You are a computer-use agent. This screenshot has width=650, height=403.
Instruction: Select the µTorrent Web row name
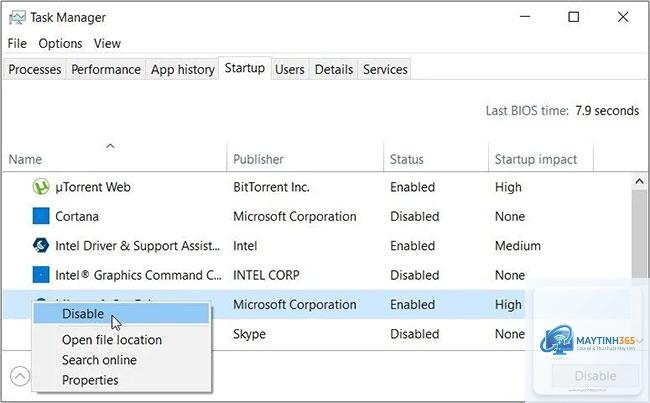[93, 187]
